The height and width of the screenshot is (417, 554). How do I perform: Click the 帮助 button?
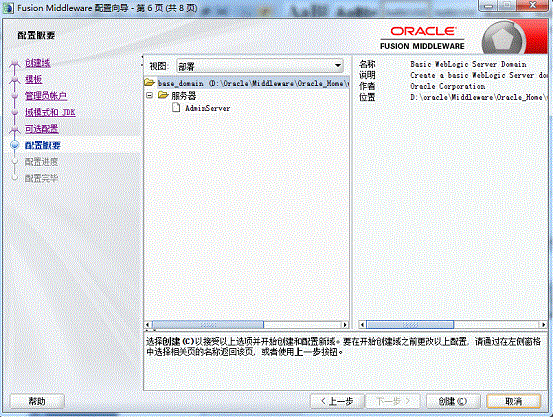pyautogui.click(x=37, y=401)
